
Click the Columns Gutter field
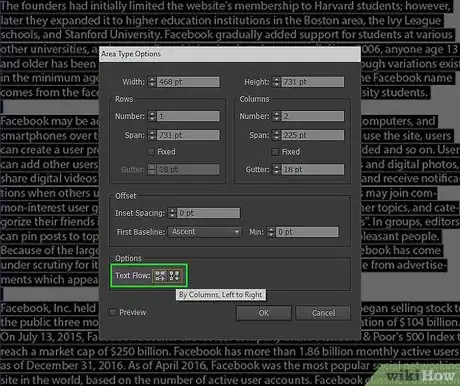click(x=312, y=169)
